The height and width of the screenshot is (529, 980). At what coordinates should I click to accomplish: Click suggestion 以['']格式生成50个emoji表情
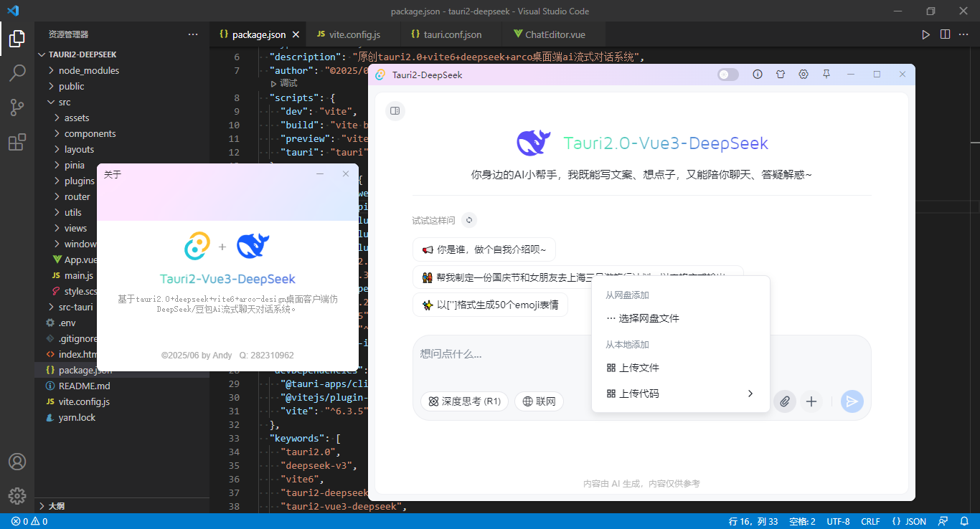(x=490, y=305)
